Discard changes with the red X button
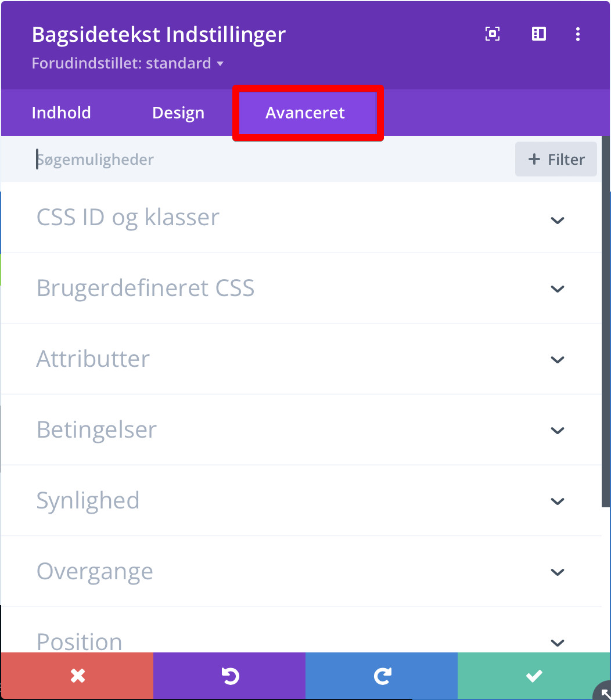 [x=77, y=676]
